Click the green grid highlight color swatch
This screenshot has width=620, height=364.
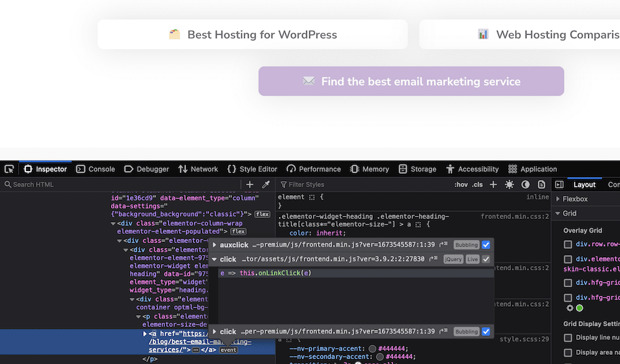[x=579, y=307]
